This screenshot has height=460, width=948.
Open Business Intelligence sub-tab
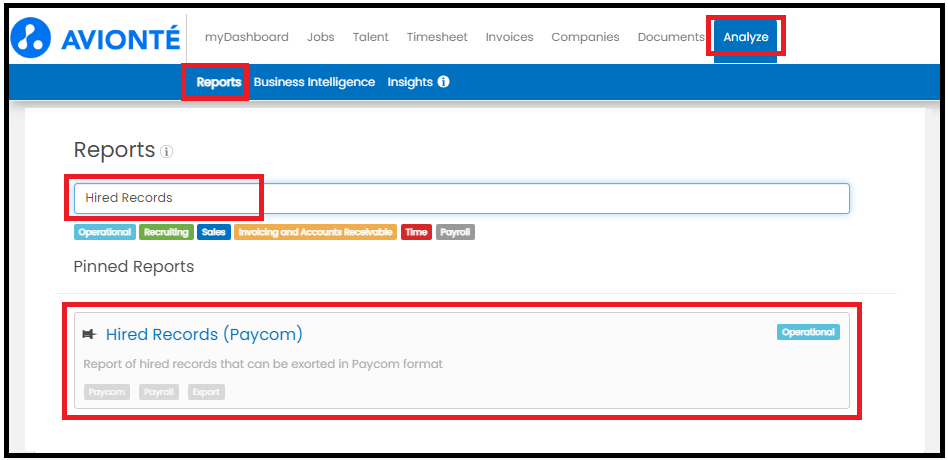(314, 82)
